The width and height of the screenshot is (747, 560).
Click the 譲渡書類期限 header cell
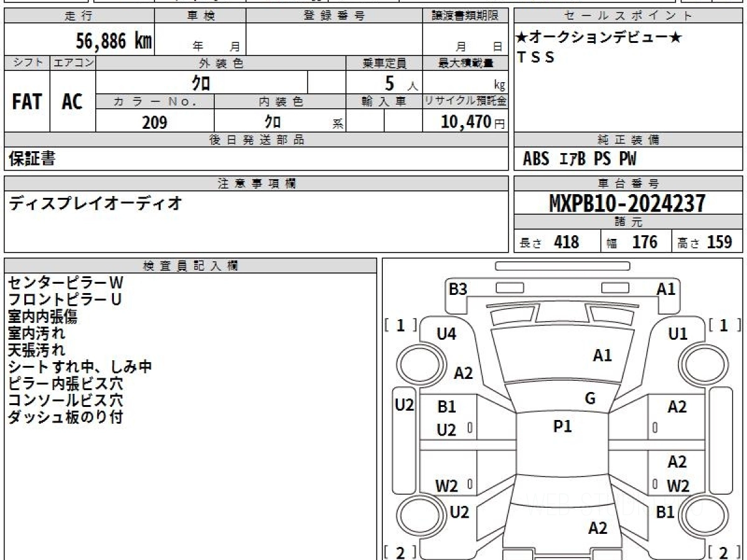point(465,16)
